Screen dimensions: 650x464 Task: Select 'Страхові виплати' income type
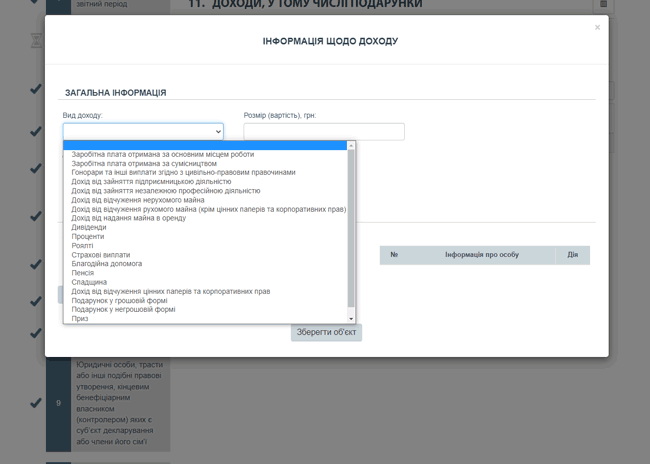101,255
